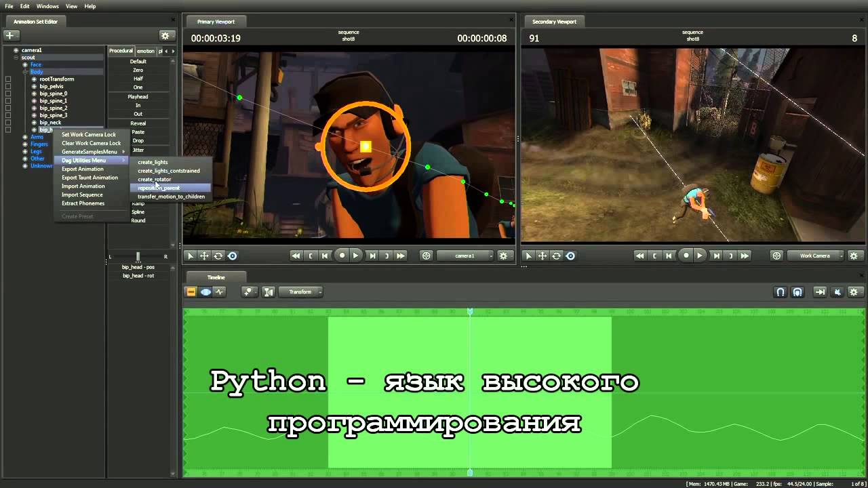
Task: Rewind playback in the Primary Viewport
Action: click(296, 256)
